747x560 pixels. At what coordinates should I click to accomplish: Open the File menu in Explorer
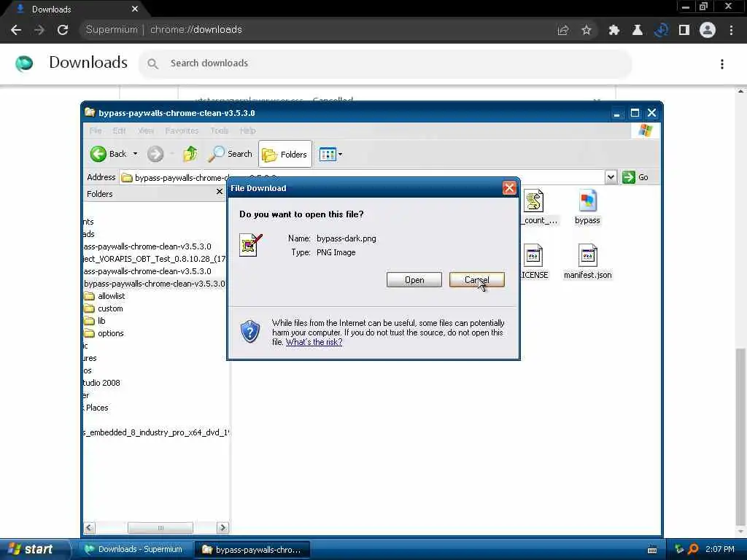[96, 131]
